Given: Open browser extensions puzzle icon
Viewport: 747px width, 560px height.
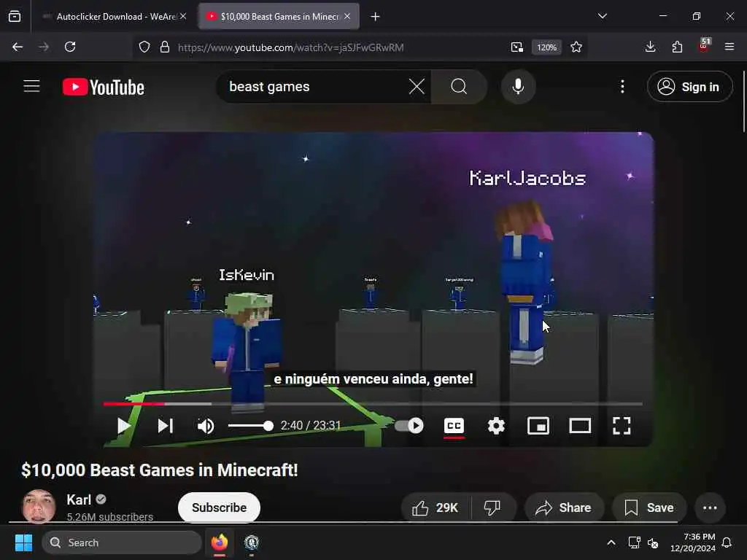Looking at the screenshot, I should point(677,47).
